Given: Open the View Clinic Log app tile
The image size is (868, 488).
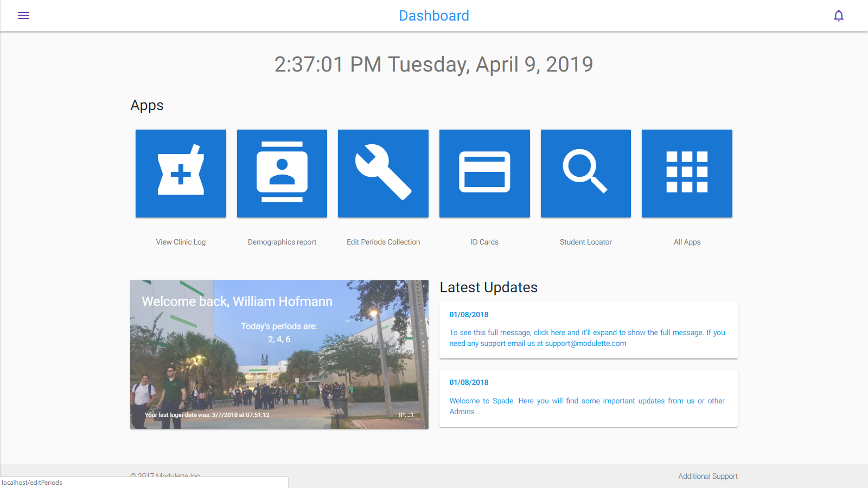Looking at the screenshot, I should tap(181, 174).
